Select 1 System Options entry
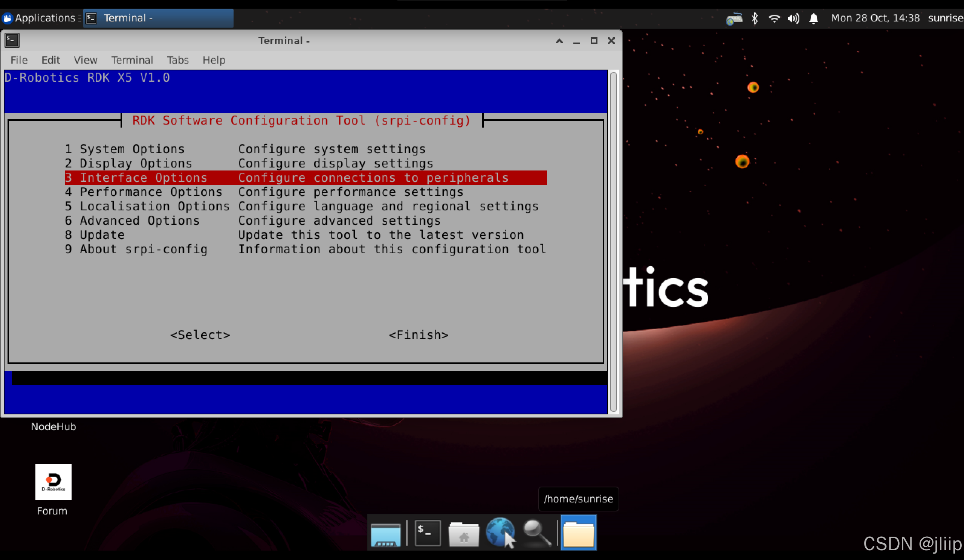 pyautogui.click(x=131, y=149)
